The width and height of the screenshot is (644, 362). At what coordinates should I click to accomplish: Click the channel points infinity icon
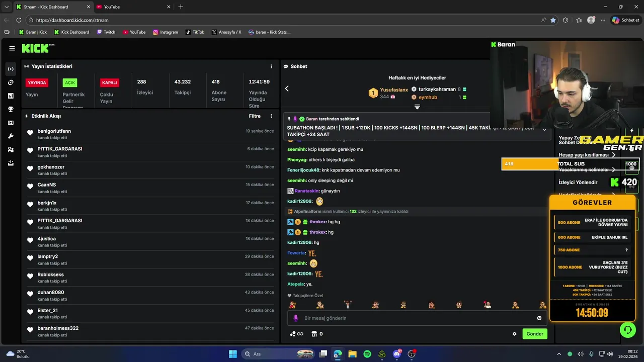[x=297, y=334]
